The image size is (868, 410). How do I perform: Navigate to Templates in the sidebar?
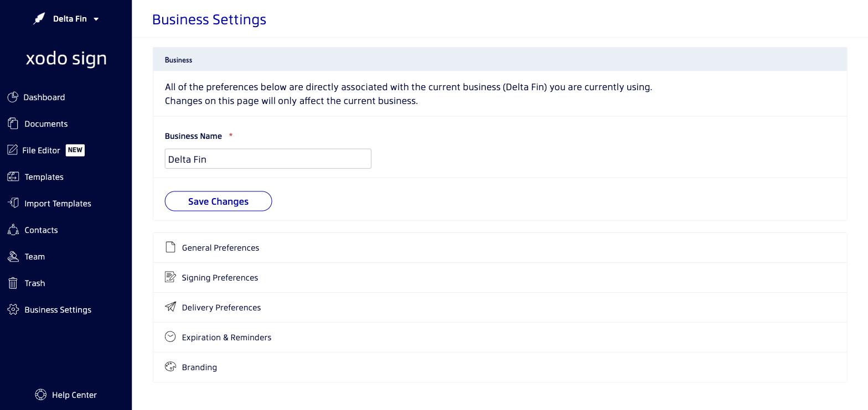[44, 177]
